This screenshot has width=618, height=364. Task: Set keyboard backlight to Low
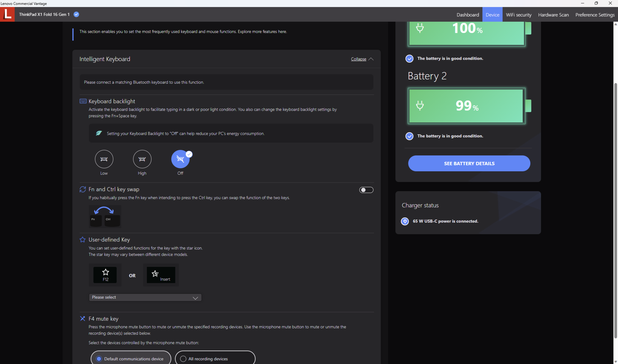(x=104, y=159)
